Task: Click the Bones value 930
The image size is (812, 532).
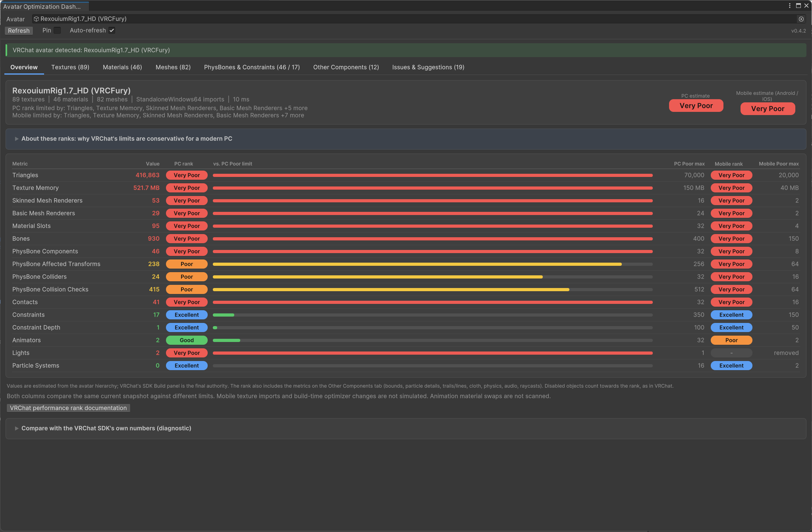Action: (154, 239)
